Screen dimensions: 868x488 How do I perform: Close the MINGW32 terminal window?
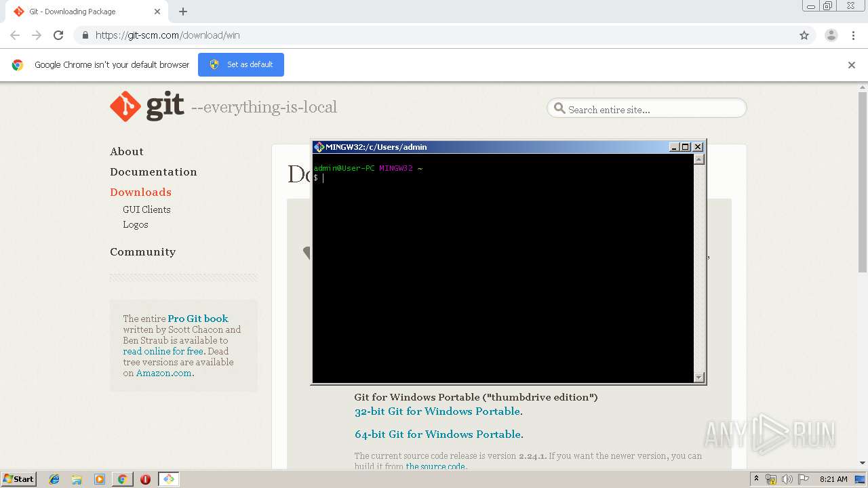tap(698, 147)
